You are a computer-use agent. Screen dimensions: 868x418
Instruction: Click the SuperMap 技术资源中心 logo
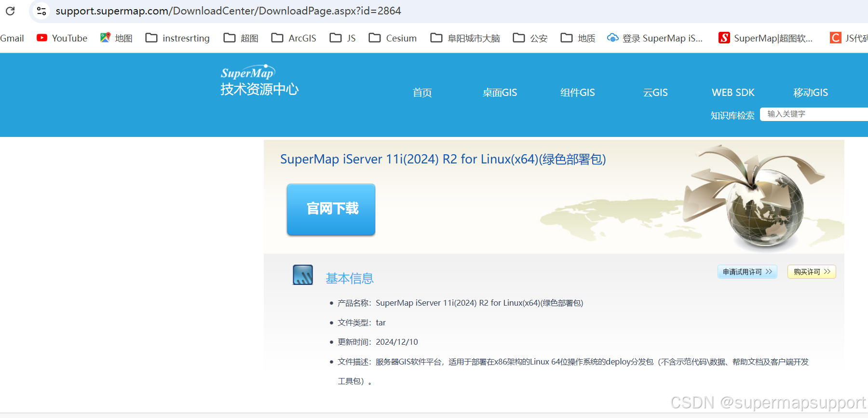click(259, 81)
